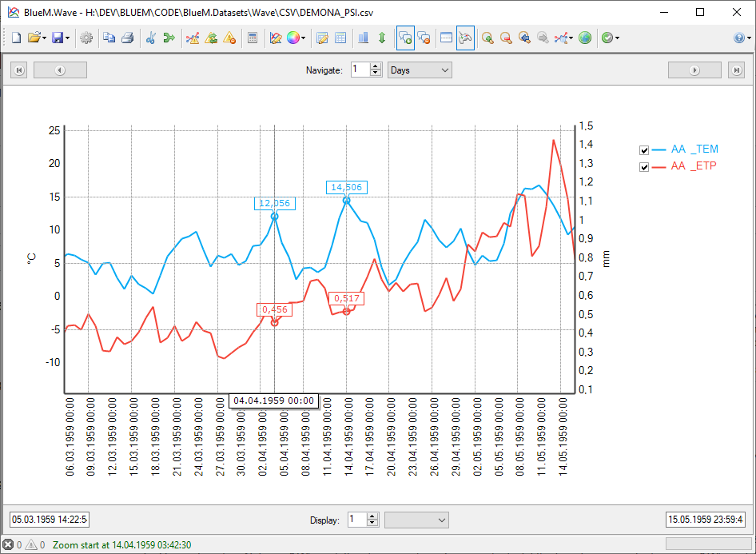This screenshot has width=756, height=554.
Task: Click the start date input field
Action: click(x=50, y=520)
